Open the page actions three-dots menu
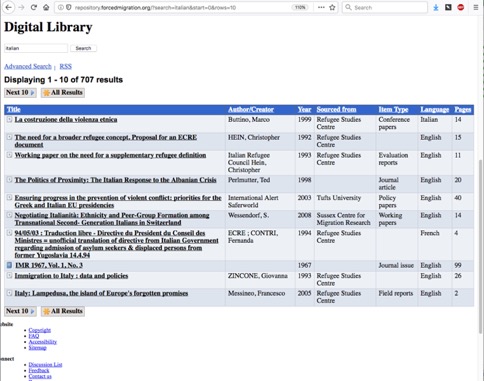The image size is (484, 381). pyautogui.click(x=321, y=7)
